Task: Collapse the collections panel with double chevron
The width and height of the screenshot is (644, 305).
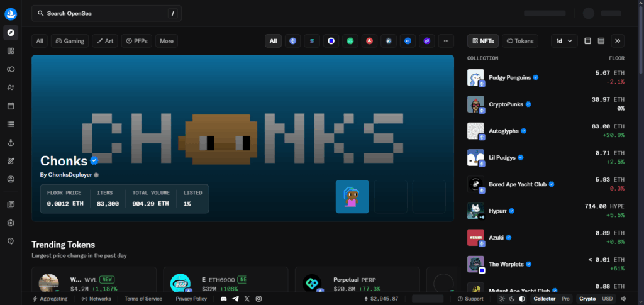Action: (x=618, y=41)
